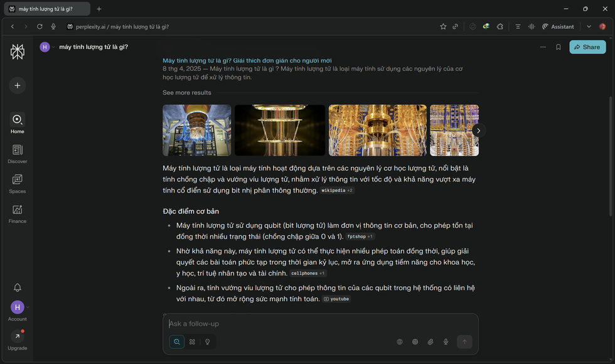This screenshot has width=615, height=364.
Task: Start voice dictation in follow-up box
Action: point(446,342)
